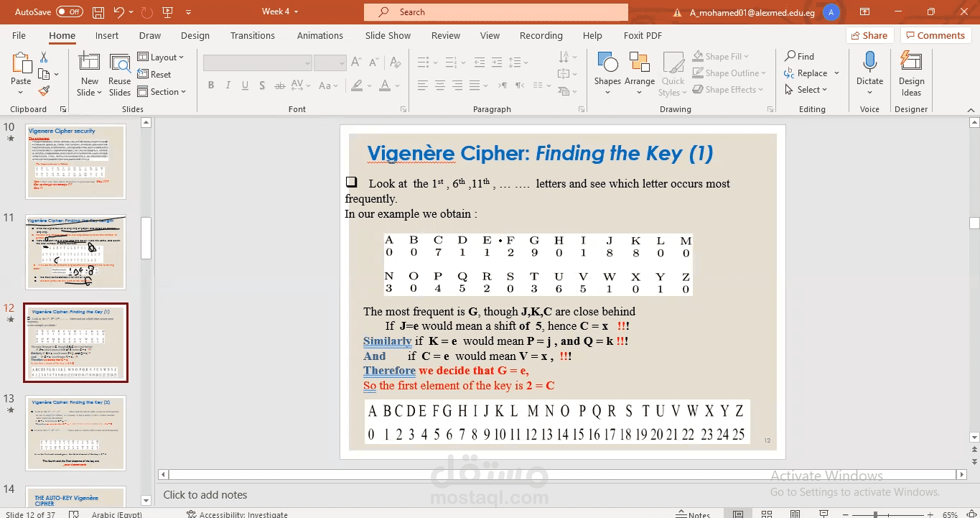Select slide 10 thumbnail
The height and width of the screenshot is (518, 980).
point(75,162)
